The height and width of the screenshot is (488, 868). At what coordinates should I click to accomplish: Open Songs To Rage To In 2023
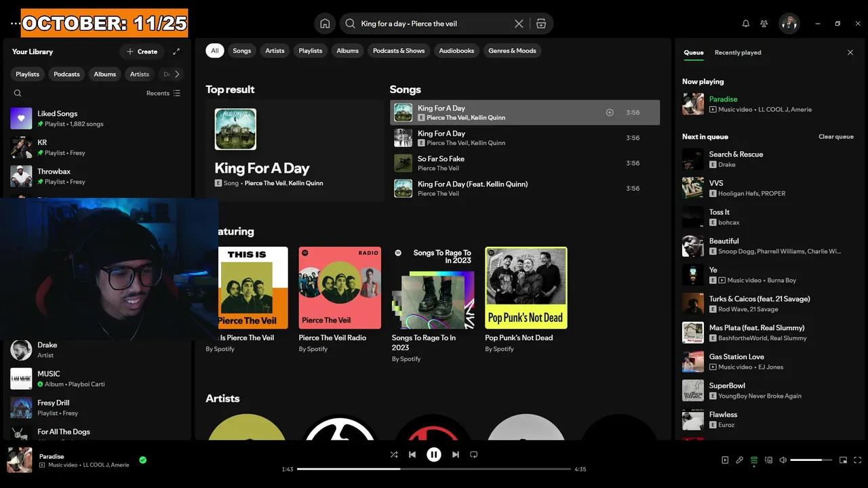click(433, 305)
